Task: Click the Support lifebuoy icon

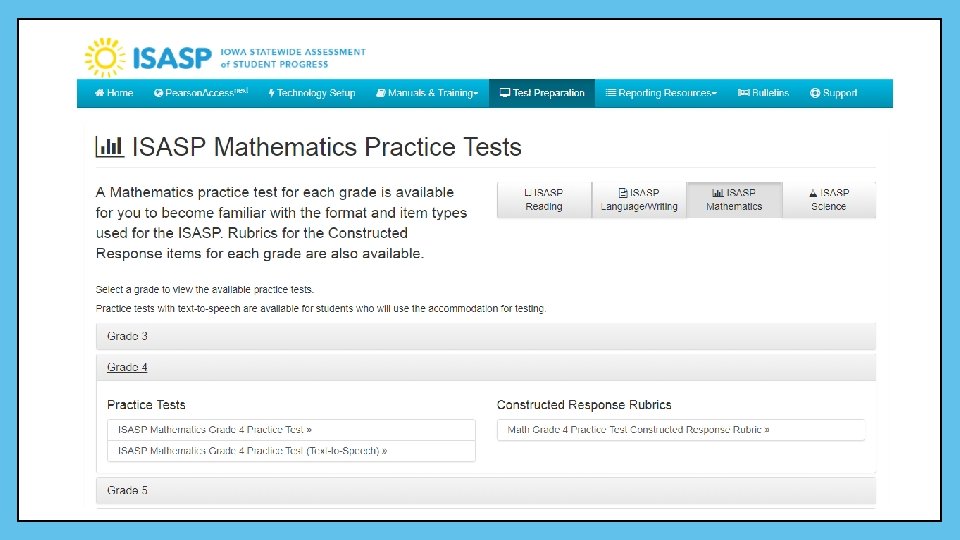Action: pyautogui.click(x=815, y=93)
